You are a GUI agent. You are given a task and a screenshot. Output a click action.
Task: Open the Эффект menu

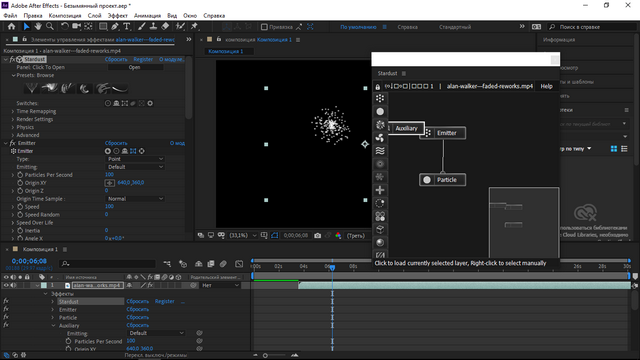(118, 16)
